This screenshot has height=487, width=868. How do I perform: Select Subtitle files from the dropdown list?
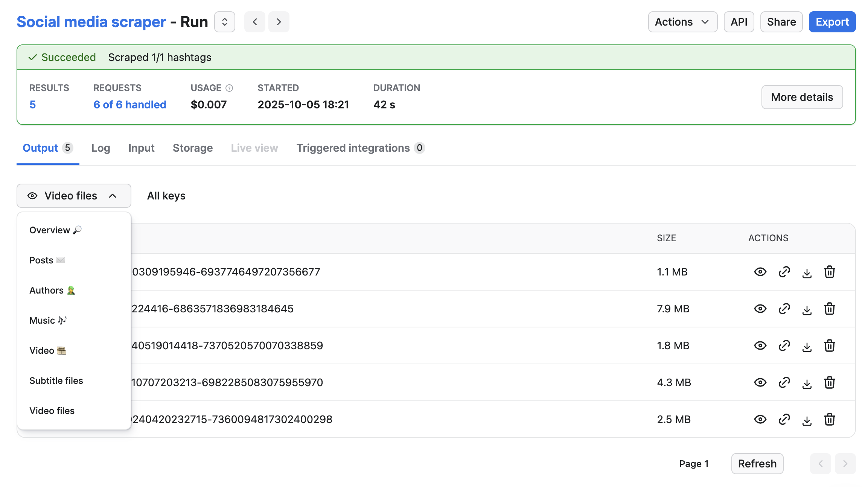point(56,380)
